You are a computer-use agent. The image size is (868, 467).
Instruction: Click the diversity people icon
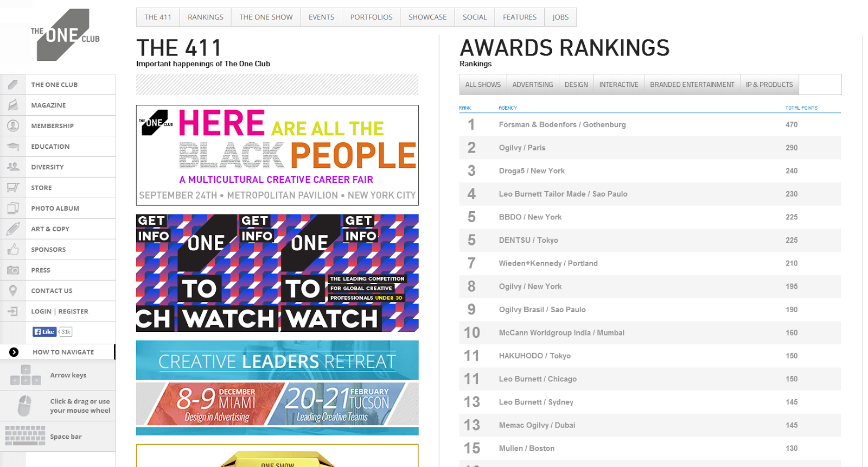(13, 167)
